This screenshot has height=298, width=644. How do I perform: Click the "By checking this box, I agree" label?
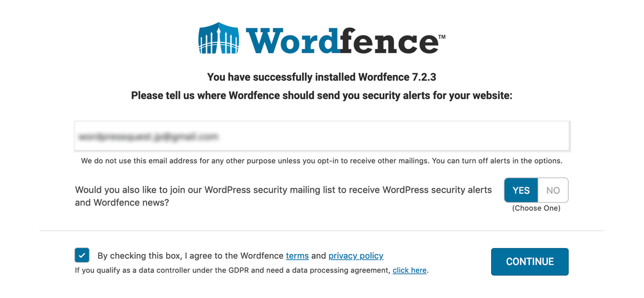tap(191, 256)
